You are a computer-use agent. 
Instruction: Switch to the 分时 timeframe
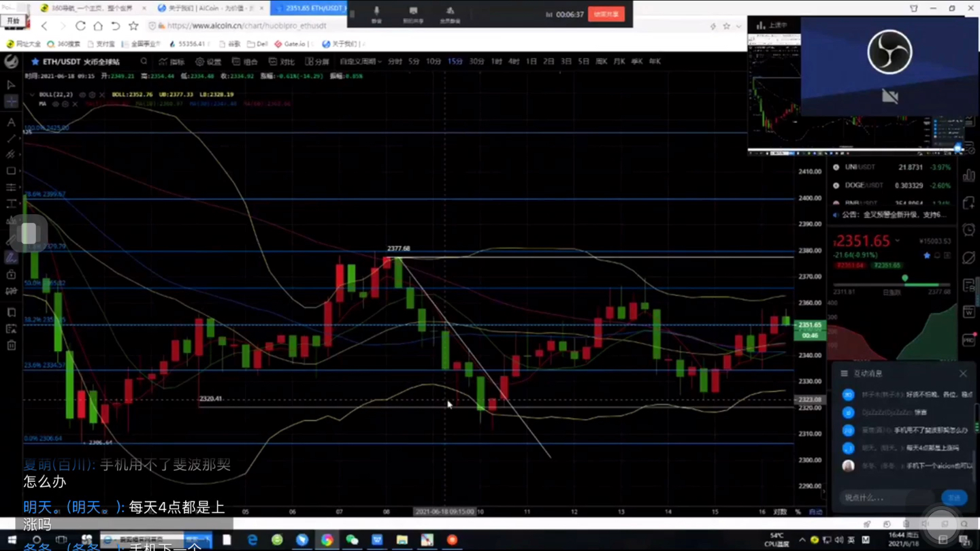coord(395,61)
